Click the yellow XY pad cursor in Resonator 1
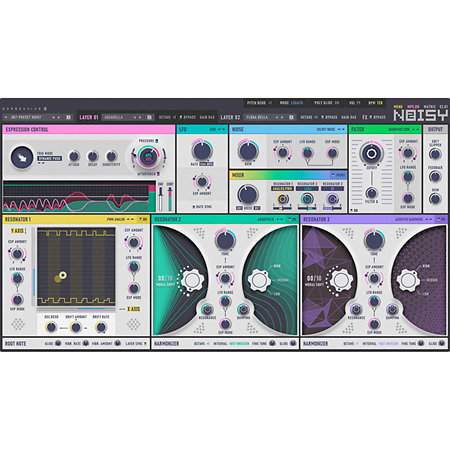 pos(62,275)
